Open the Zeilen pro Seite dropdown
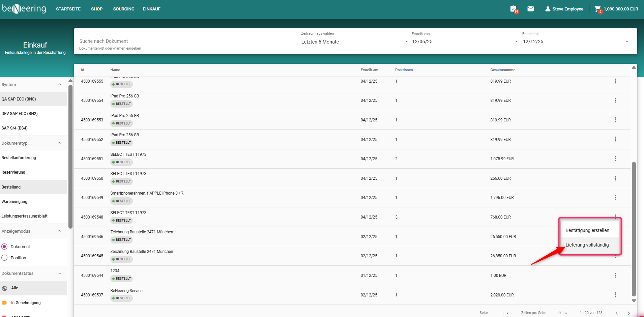The height and width of the screenshot is (317, 644). point(563,313)
